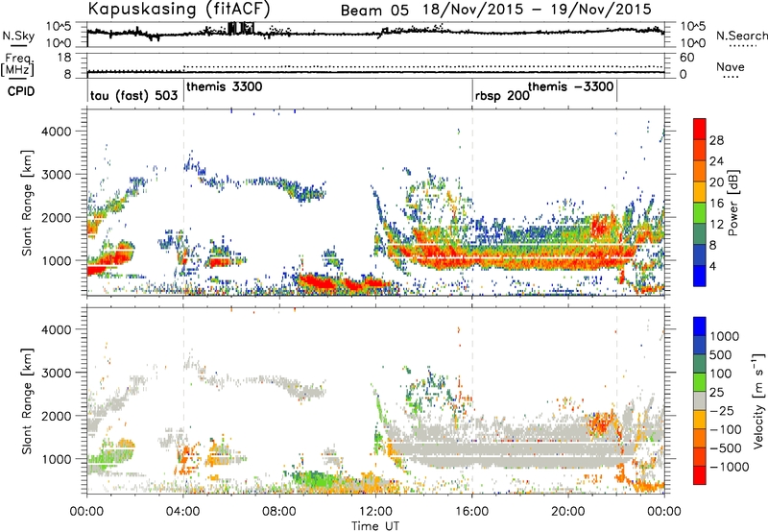This screenshot has height=532, width=768.
Task: Select the 'Beam 05' label in the header
Action: pos(374,11)
